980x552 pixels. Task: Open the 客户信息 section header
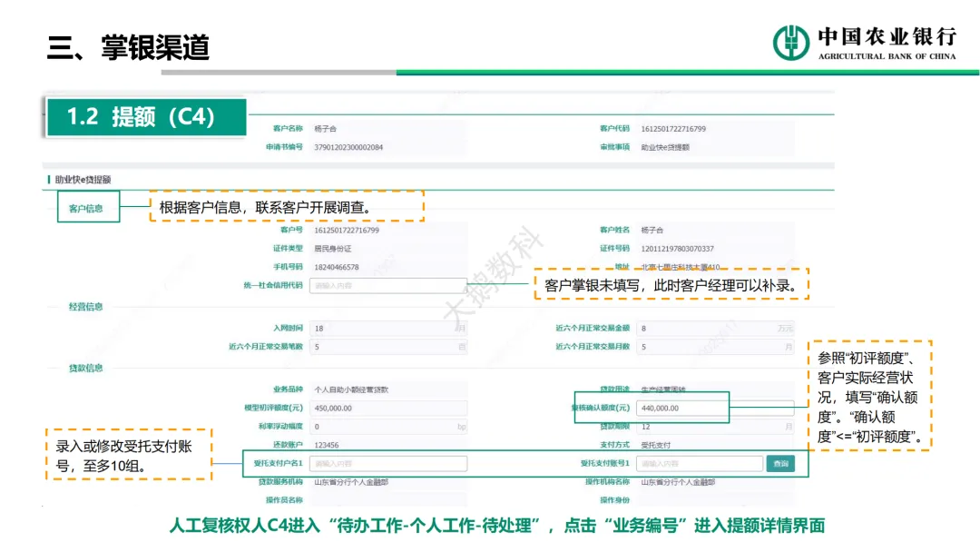86,208
